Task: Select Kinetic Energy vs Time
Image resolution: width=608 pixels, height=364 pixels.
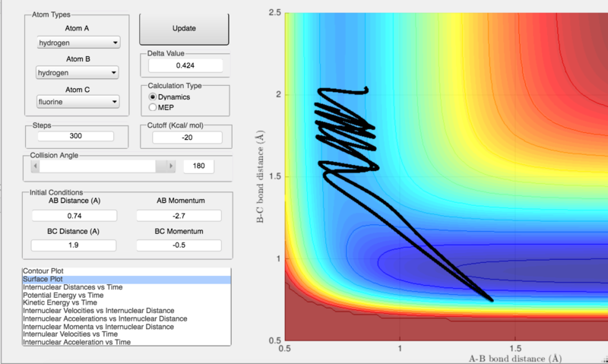Action: 126,302
